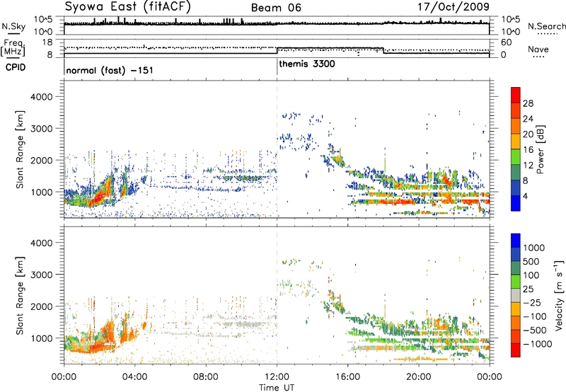Click the 'N.Sky' legend label
Screen dimensions: 566x392
pos(13,26)
